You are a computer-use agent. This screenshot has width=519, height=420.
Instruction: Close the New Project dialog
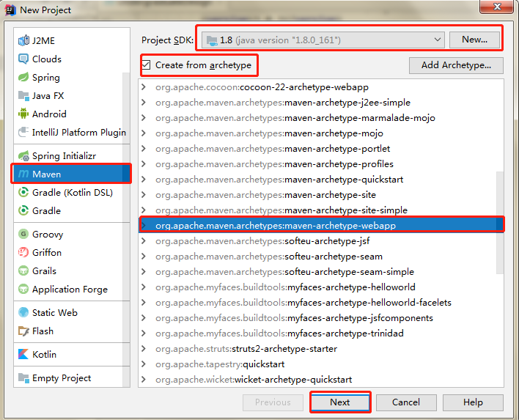[x=497, y=7]
